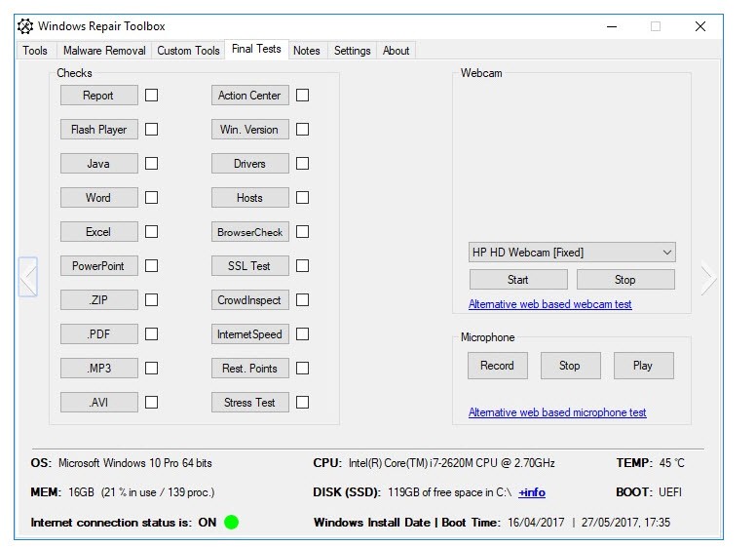Run the Flash Player check
The width and height of the screenshot is (756, 547).
click(98, 130)
